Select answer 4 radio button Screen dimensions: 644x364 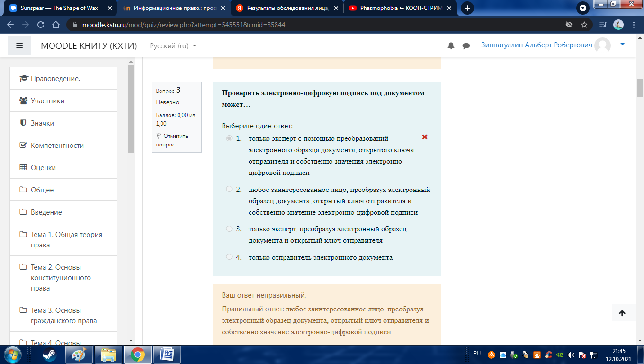click(229, 257)
